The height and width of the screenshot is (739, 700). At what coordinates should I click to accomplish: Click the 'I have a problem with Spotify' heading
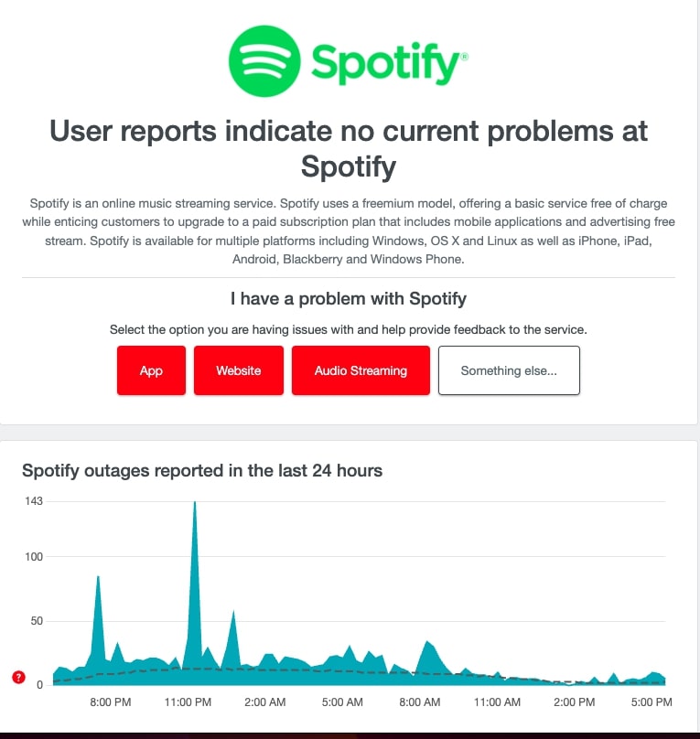tap(350, 299)
